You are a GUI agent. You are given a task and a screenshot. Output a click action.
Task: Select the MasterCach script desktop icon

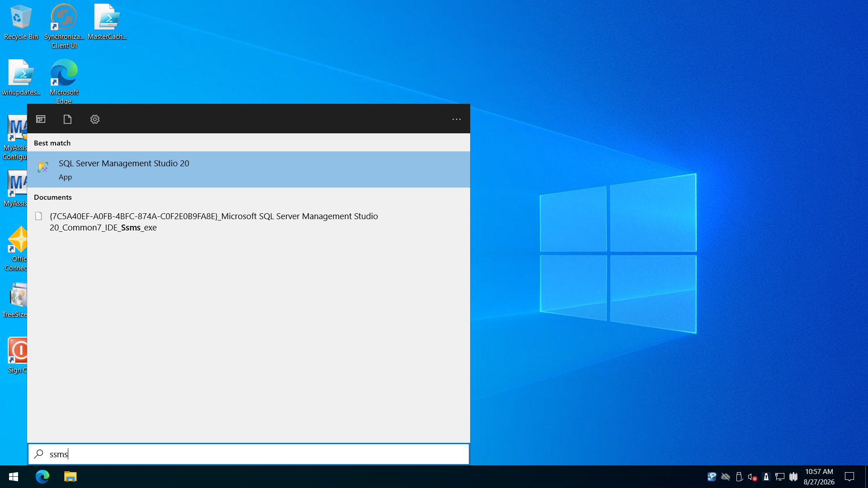pos(107,23)
